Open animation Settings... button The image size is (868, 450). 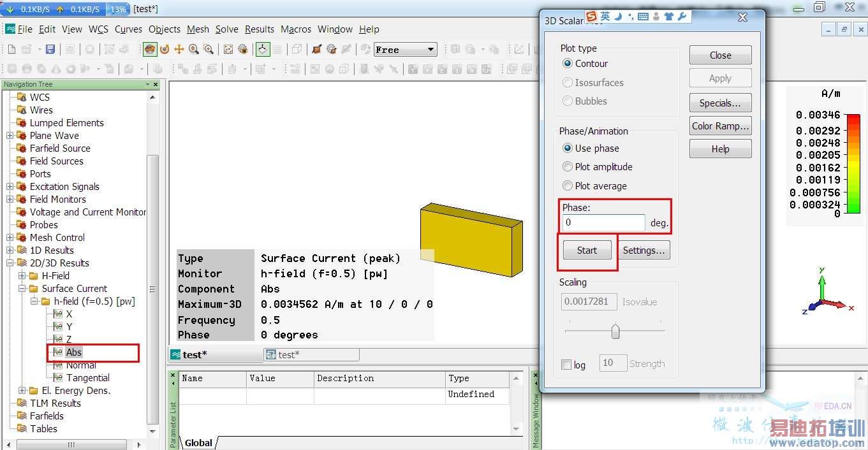pos(644,250)
